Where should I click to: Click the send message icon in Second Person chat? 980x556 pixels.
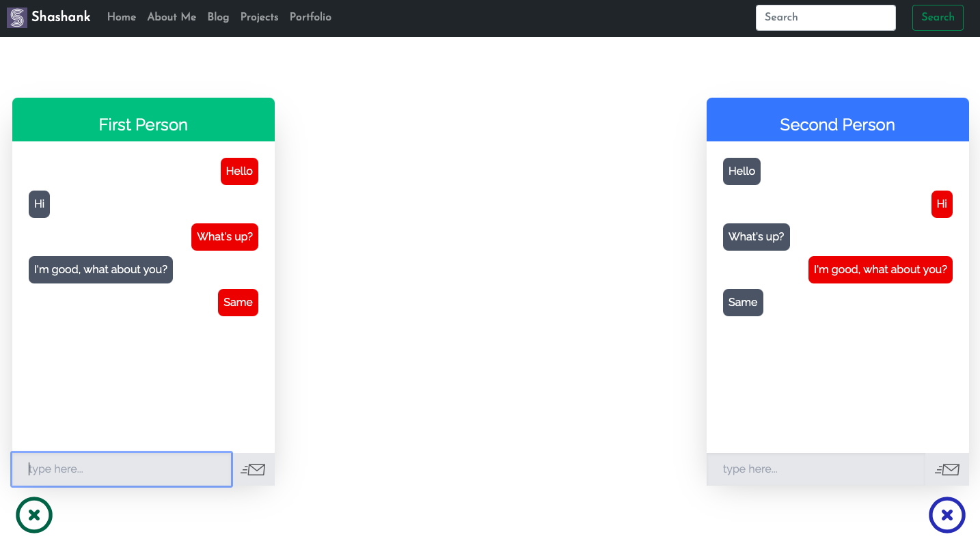tap(948, 469)
